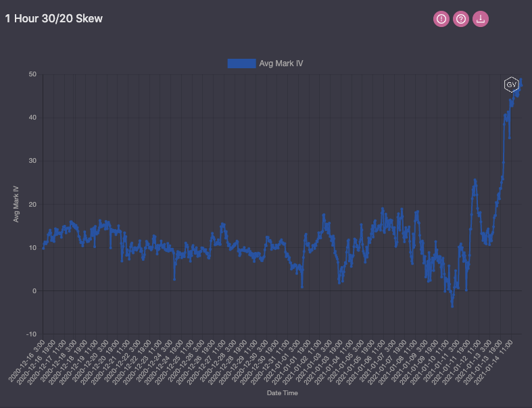This screenshot has height=408, width=532.
Task: Click the 30 y-axis tick label
Action: [x=32, y=161]
